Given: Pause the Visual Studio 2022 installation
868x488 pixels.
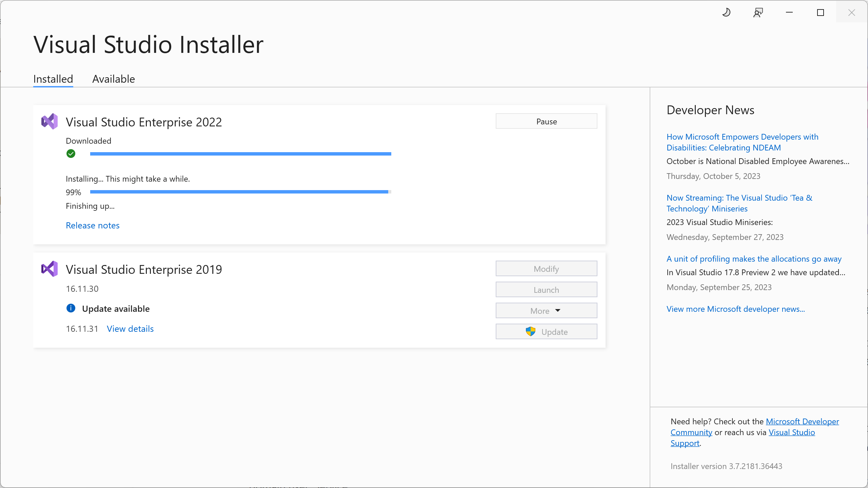Looking at the screenshot, I should (x=546, y=121).
